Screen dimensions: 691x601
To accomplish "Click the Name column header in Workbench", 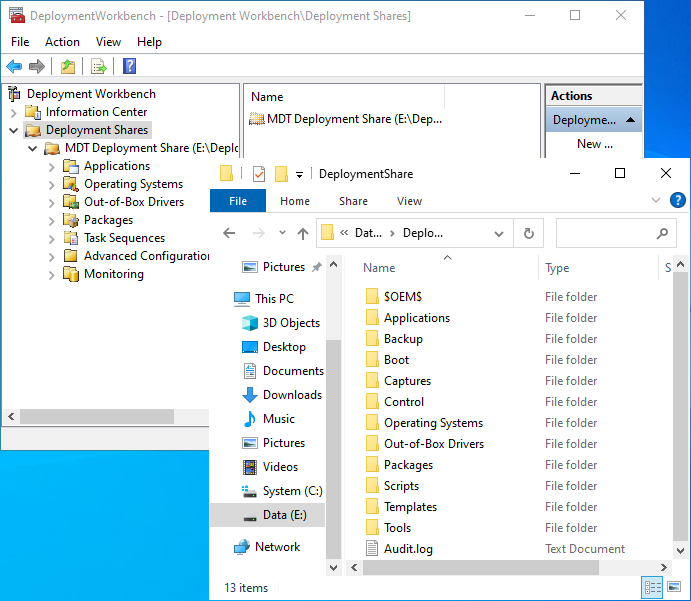I will (267, 97).
